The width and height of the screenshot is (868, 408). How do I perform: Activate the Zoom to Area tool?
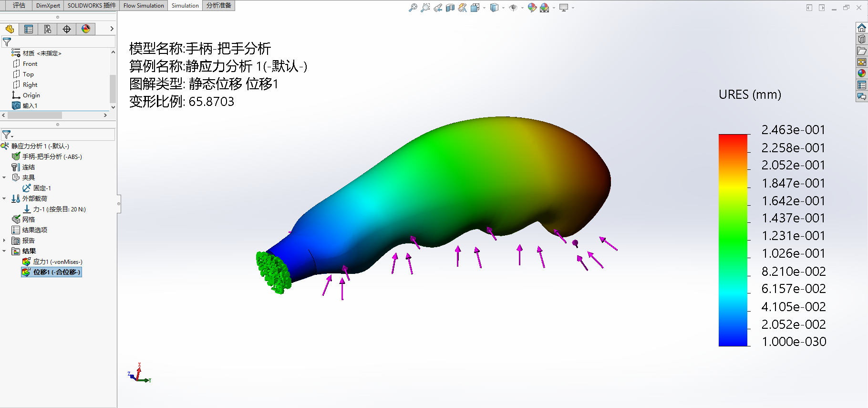point(425,8)
